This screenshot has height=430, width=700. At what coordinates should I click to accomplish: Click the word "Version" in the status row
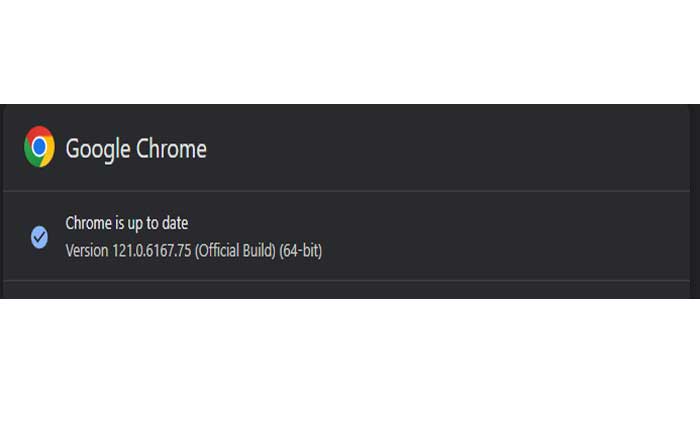tap(85, 249)
